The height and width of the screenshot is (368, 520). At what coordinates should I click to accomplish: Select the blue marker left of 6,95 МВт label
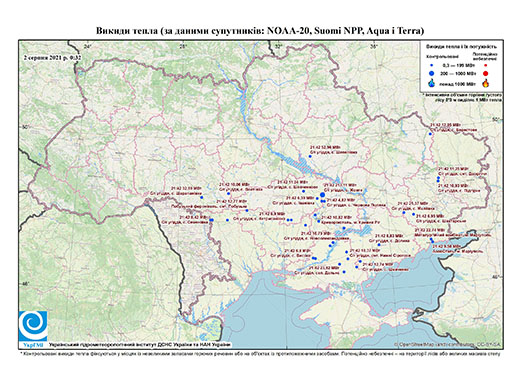(413, 214)
